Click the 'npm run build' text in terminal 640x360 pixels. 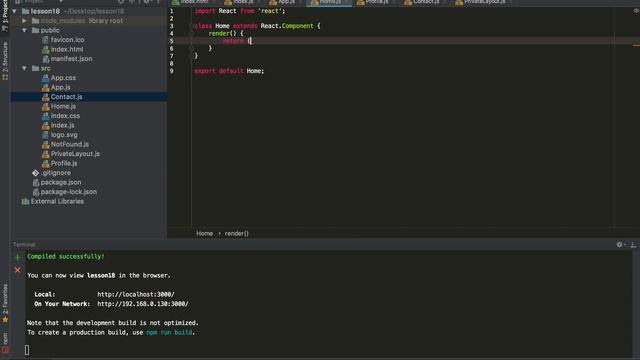coord(169,332)
